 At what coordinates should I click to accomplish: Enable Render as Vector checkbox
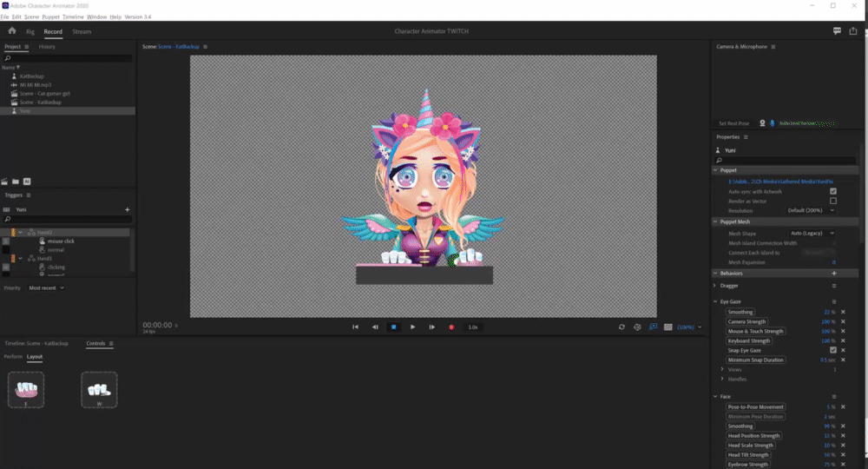[833, 201]
